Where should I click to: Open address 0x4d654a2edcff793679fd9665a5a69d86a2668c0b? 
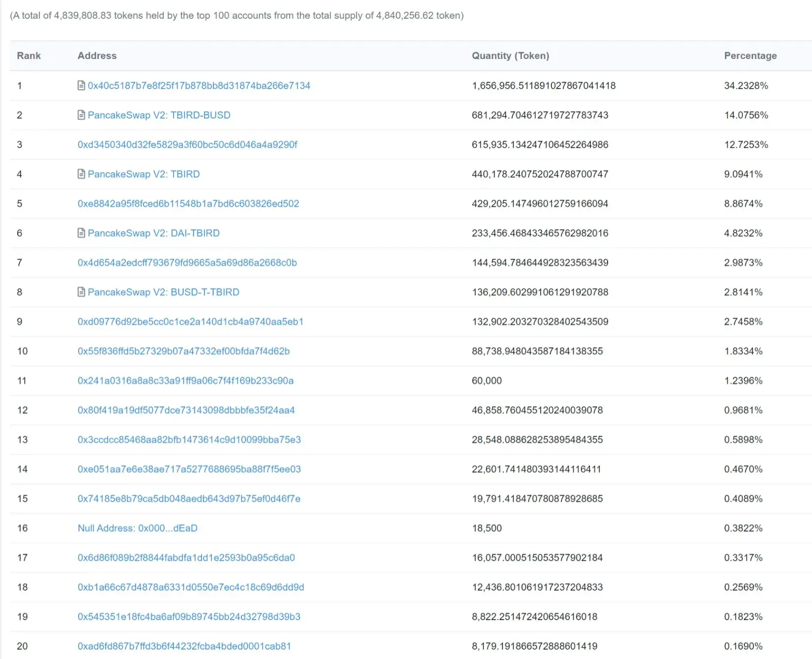[187, 263]
